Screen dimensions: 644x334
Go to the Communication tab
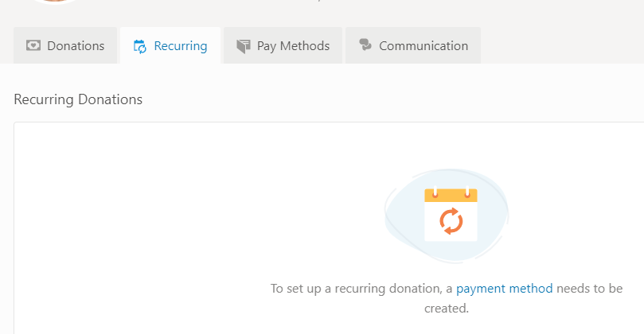pyautogui.click(x=423, y=46)
